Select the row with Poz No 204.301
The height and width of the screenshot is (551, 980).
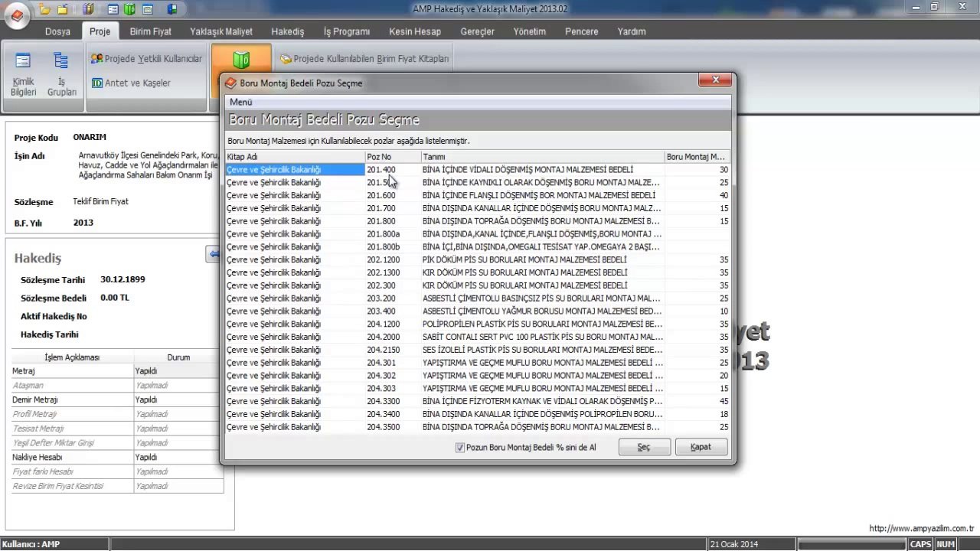478,362
